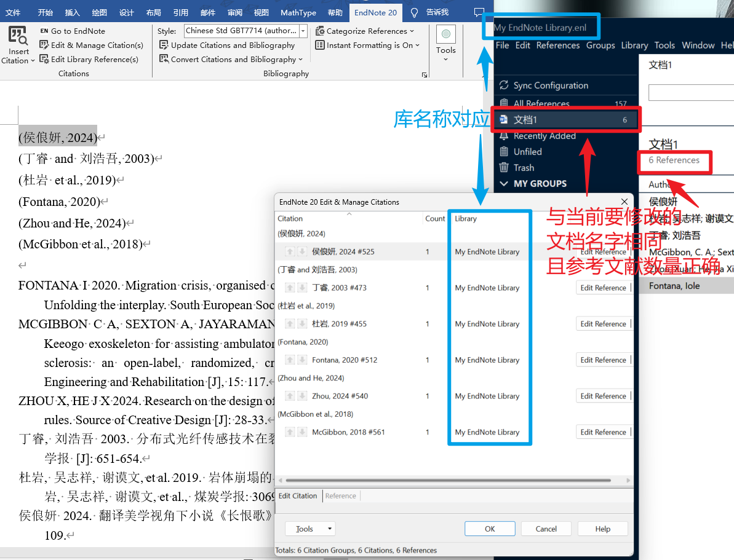This screenshot has width=734, height=560.
Task: Confirm with the OK button
Action: (x=490, y=529)
